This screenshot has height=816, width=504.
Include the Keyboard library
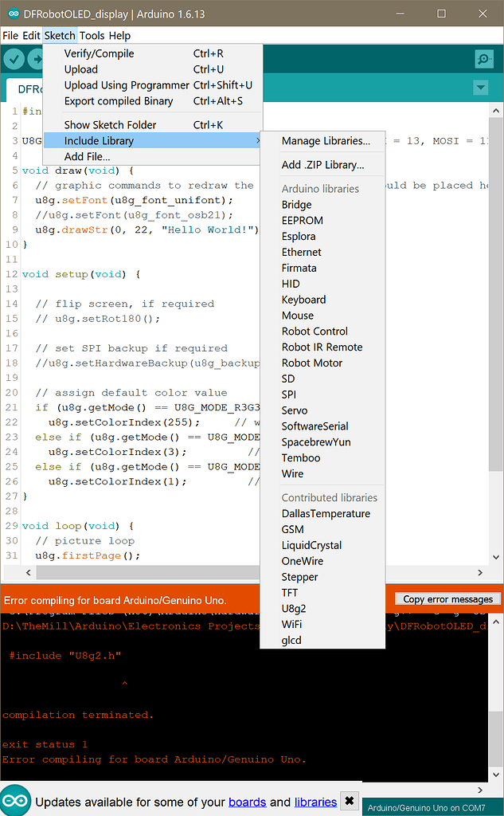pyautogui.click(x=322, y=300)
